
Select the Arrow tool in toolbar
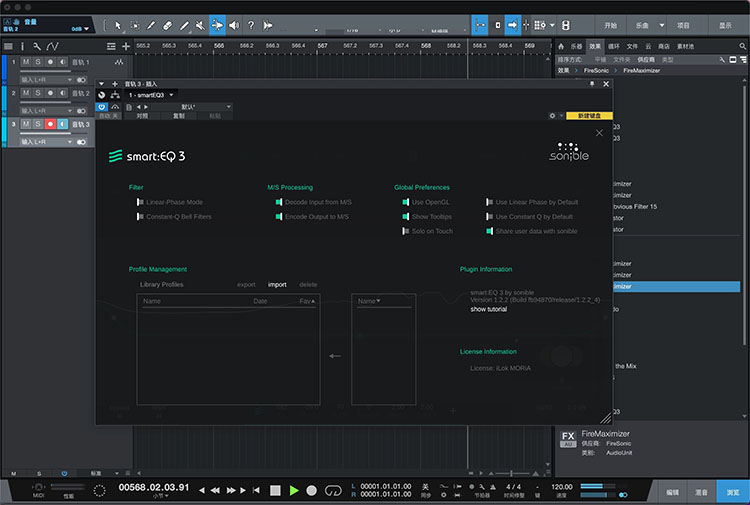(118, 25)
